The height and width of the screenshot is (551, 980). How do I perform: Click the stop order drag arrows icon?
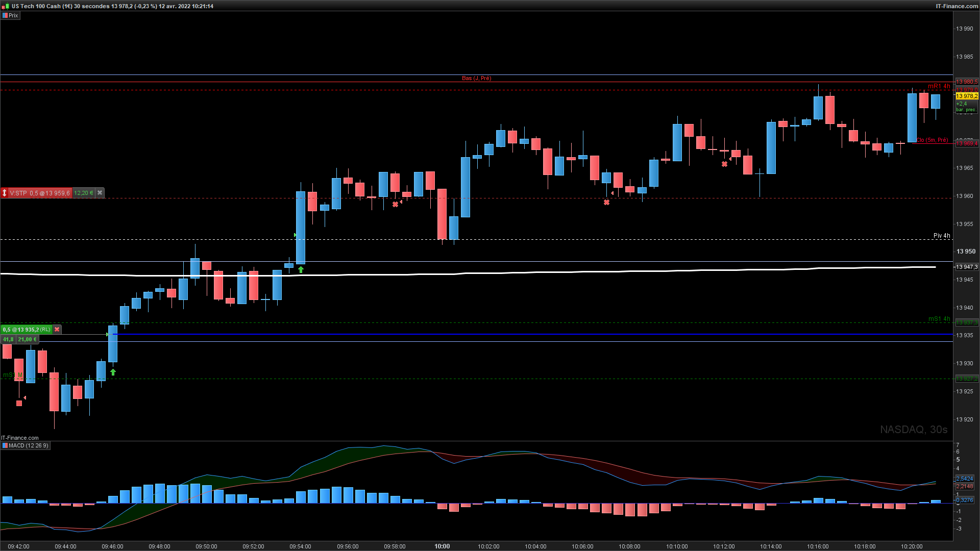(x=5, y=193)
